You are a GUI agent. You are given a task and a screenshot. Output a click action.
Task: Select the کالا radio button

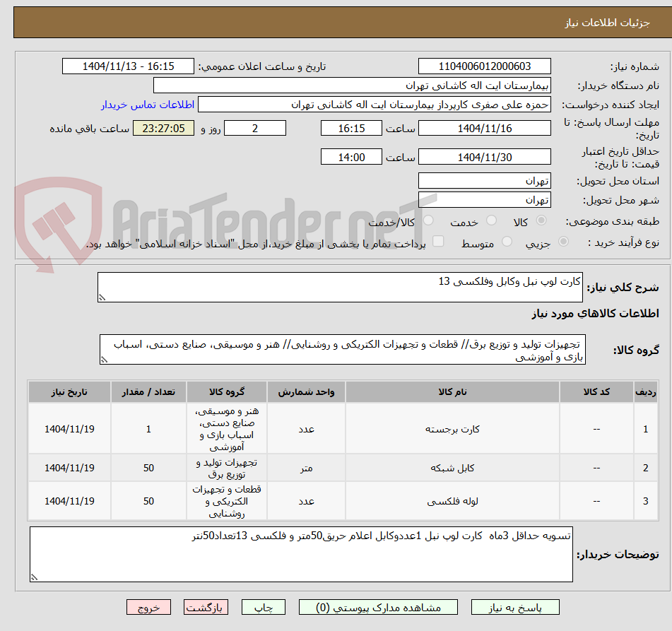tap(541, 220)
